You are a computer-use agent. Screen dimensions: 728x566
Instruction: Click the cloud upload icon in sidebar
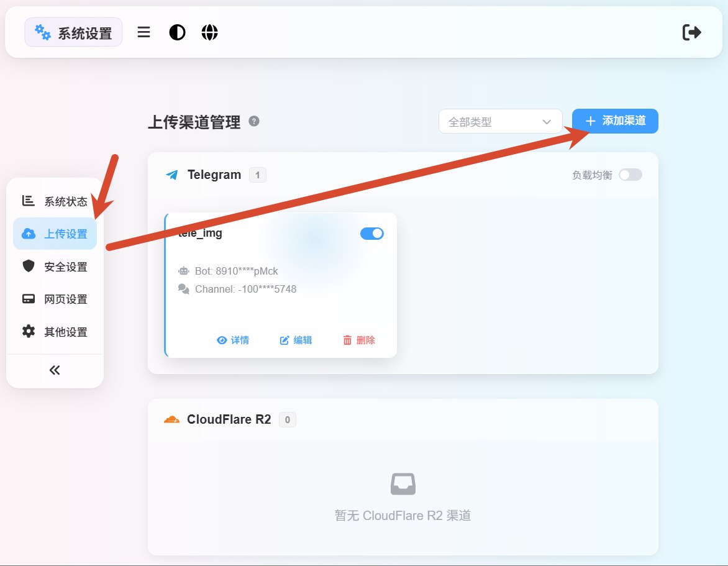point(29,234)
